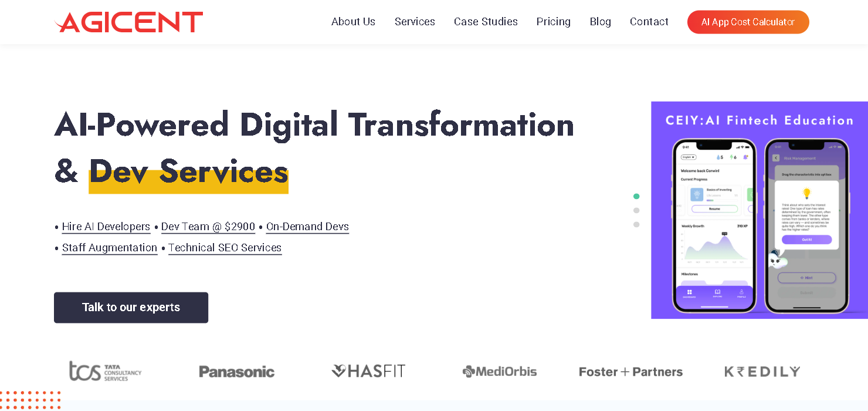868x411 pixels.
Task: Open the Contact page
Action: pos(649,22)
